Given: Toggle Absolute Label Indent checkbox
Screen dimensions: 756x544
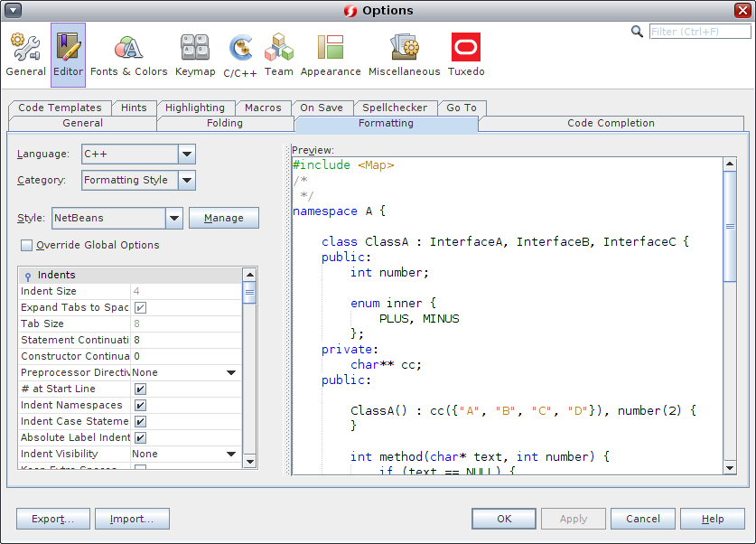Looking at the screenshot, I should [x=140, y=438].
